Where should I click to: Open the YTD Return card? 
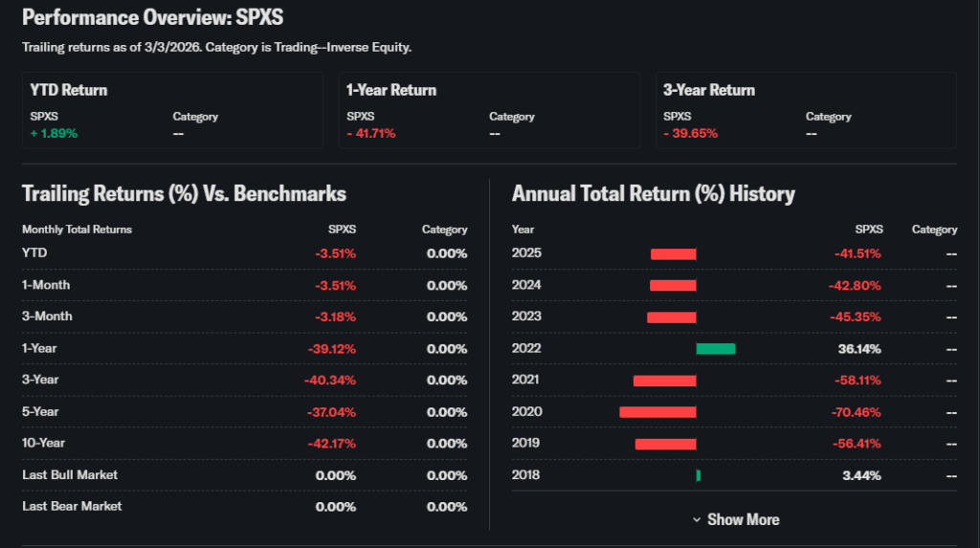pos(172,110)
